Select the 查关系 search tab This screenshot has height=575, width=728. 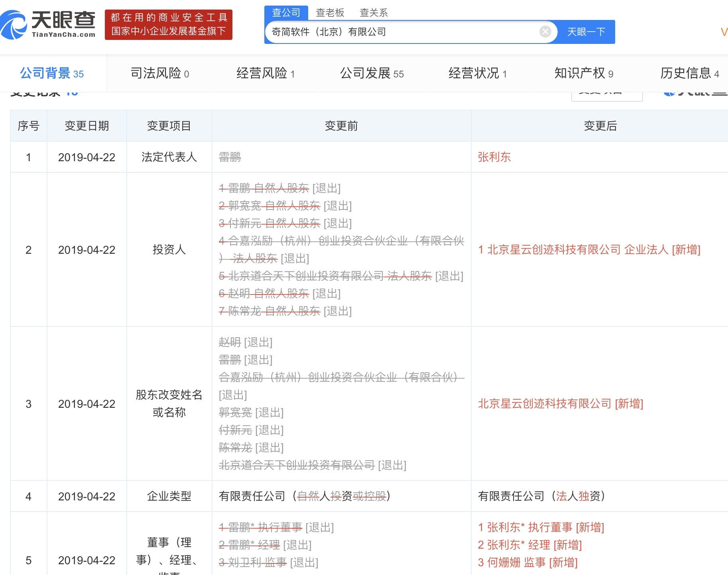374,13
